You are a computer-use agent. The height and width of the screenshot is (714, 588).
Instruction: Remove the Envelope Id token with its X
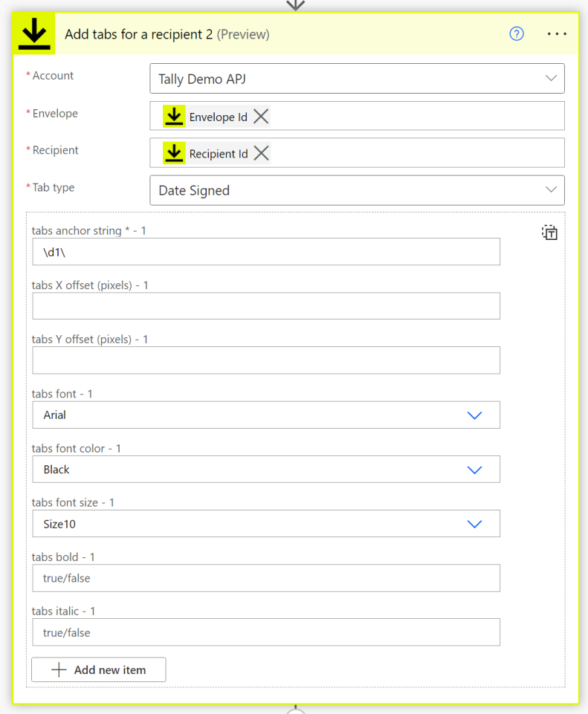[x=260, y=115]
